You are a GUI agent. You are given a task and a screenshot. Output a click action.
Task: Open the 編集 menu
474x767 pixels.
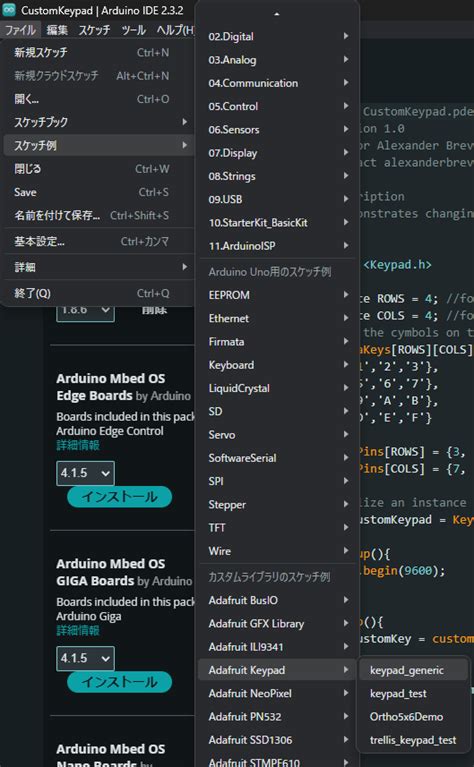click(x=57, y=30)
